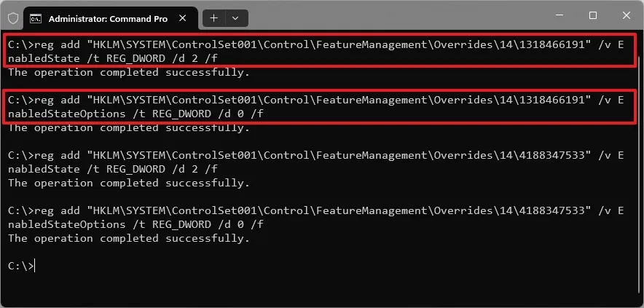Expand the new tab profile dropdown

236,17
